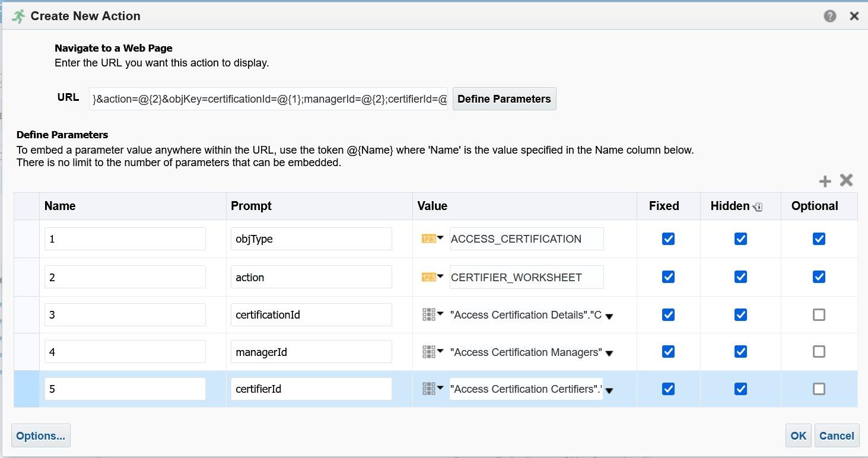The image size is (868, 458).
Task: Click the Name column header
Action: point(133,206)
